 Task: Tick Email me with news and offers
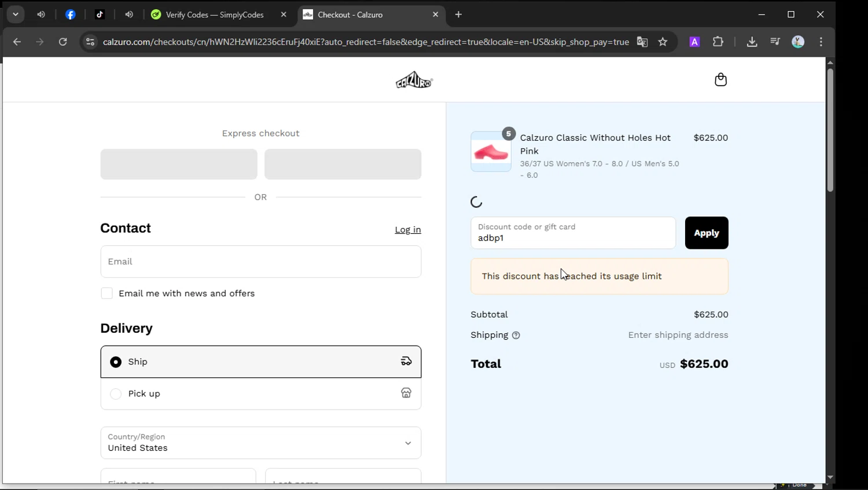[107, 293]
